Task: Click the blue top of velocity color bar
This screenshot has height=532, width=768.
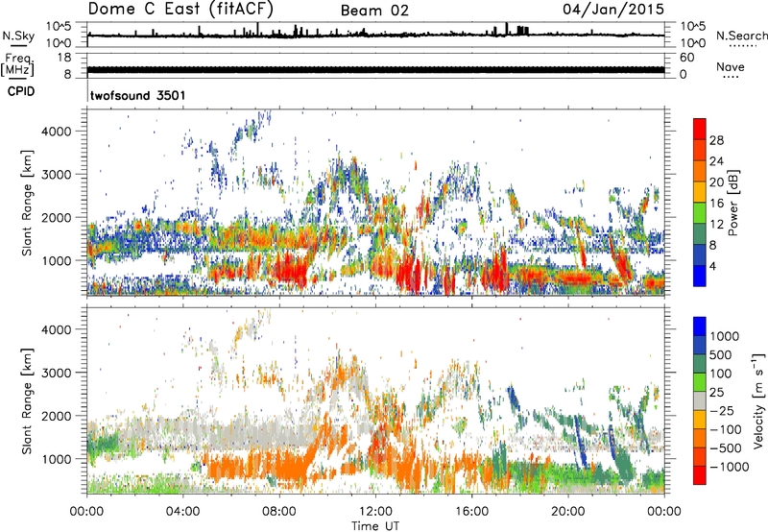Action: click(700, 326)
